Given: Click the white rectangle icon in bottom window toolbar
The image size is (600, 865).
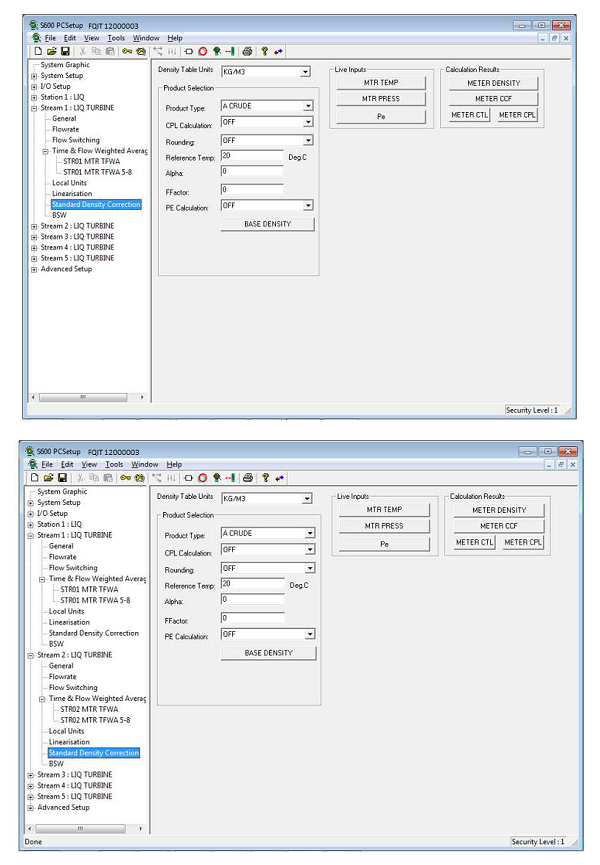Looking at the screenshot, I should [189, 478].
